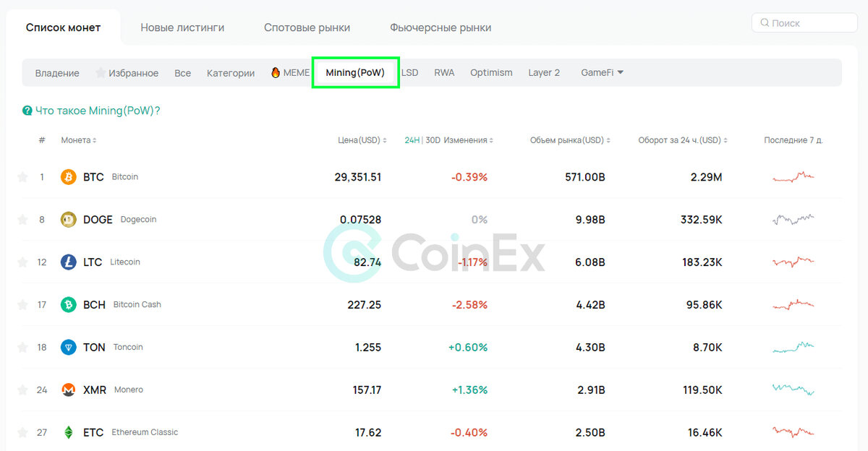Viewport: 868px width, 451px height.
Task: Sort by Объем рынка(USD) column
Action: [570, 140]
